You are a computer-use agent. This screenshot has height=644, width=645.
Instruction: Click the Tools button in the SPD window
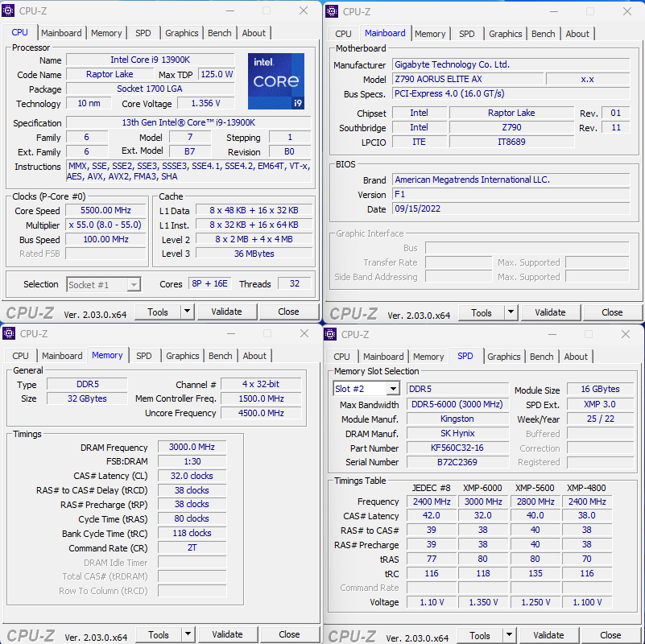[481, 635]
